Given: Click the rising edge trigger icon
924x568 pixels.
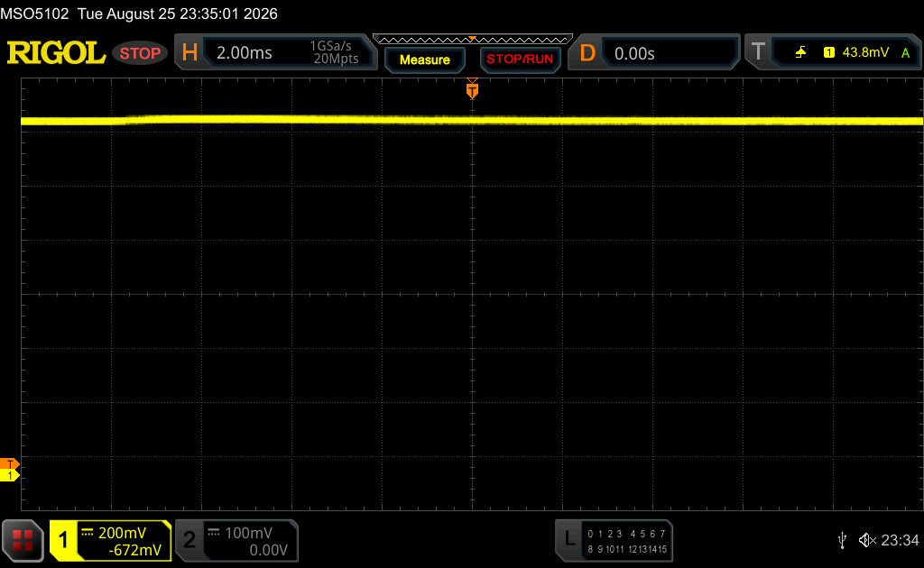Looking at the screenshot, I should pos(800,52).
